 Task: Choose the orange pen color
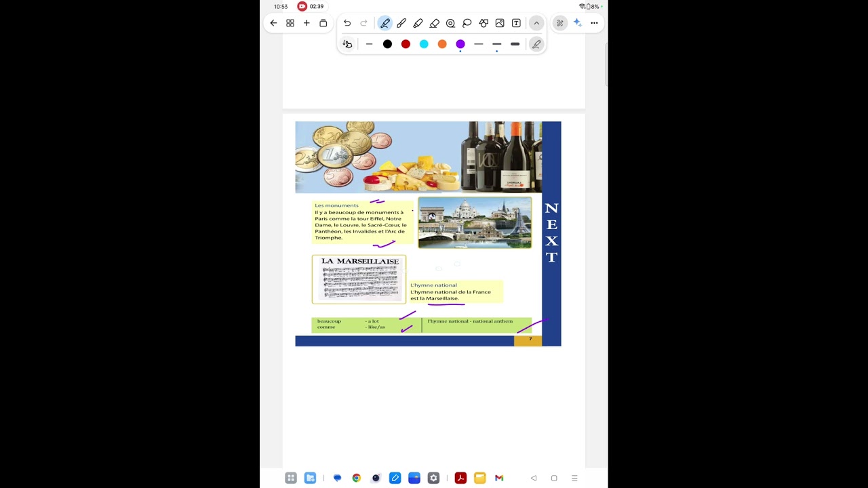click(442, 44)
